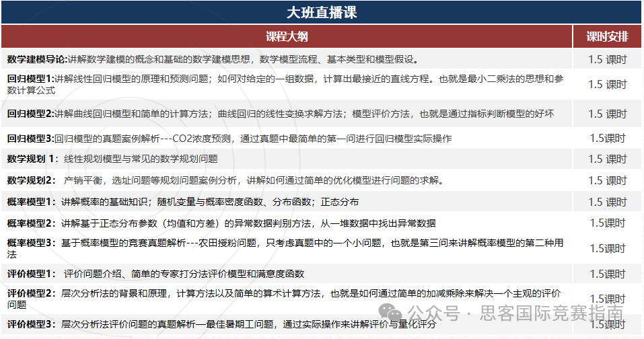Click the 大班直播课 title banner
Image resolution: width=644 pixels, height=339 pixels.
tap(322, 12)
